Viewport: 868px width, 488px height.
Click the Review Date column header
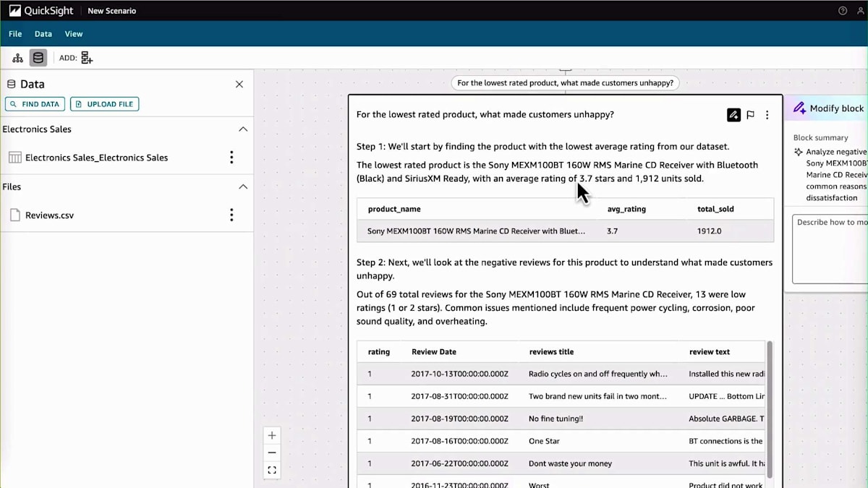pos(434,352)
